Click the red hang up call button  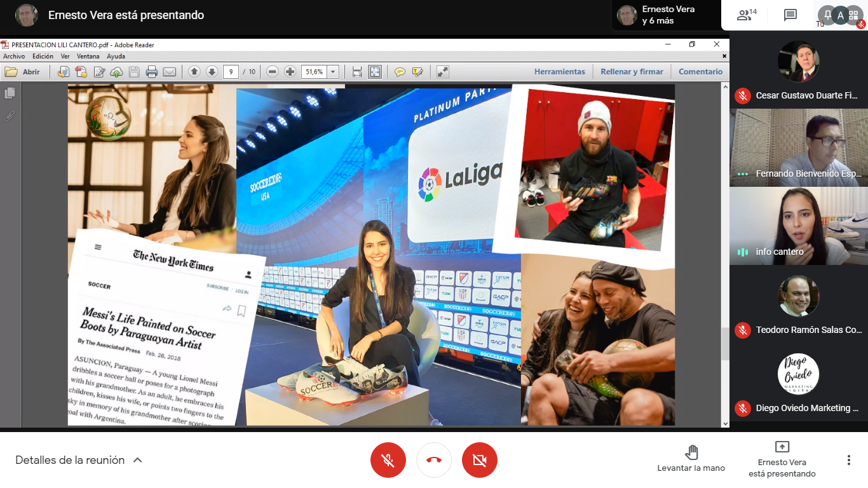point(434,460)
